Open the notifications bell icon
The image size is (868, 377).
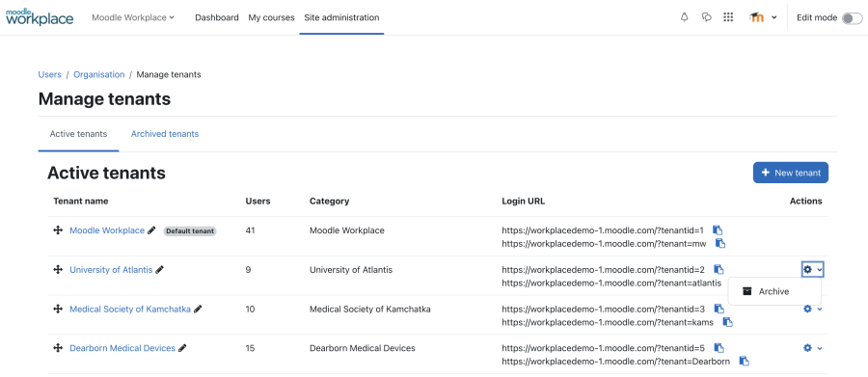coord(684,17)
